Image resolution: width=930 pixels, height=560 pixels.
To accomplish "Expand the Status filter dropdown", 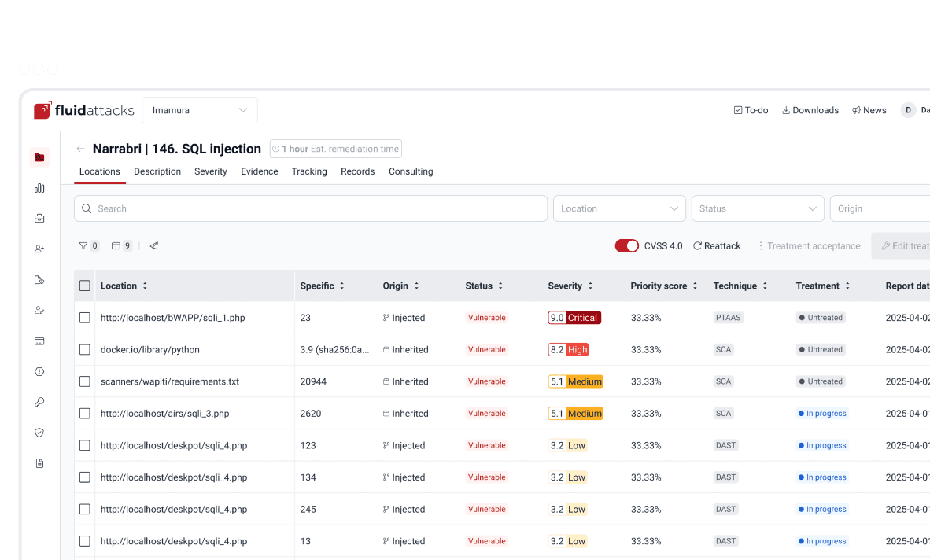I will 758,208.
